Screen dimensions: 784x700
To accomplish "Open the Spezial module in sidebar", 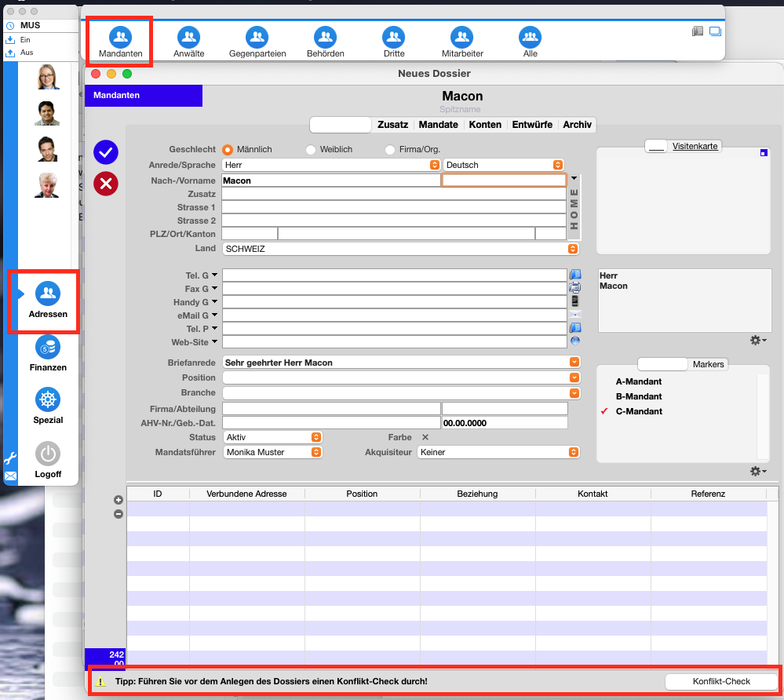I will (48, 406).
